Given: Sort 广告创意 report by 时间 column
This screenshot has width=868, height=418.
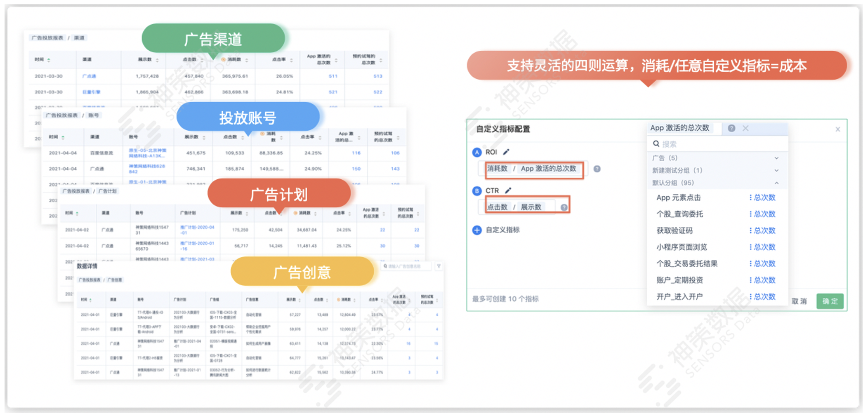Looking at the screenshot, I should click(90, 300).
